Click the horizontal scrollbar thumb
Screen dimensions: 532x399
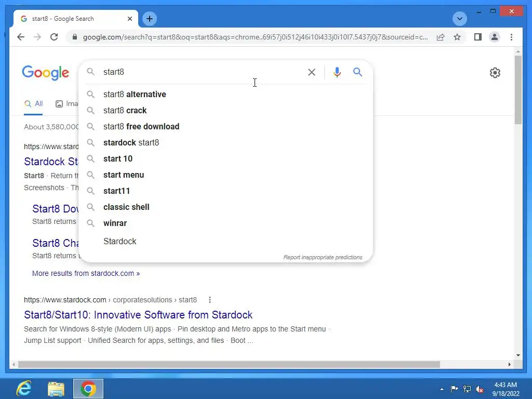click(x=229, y=364)
